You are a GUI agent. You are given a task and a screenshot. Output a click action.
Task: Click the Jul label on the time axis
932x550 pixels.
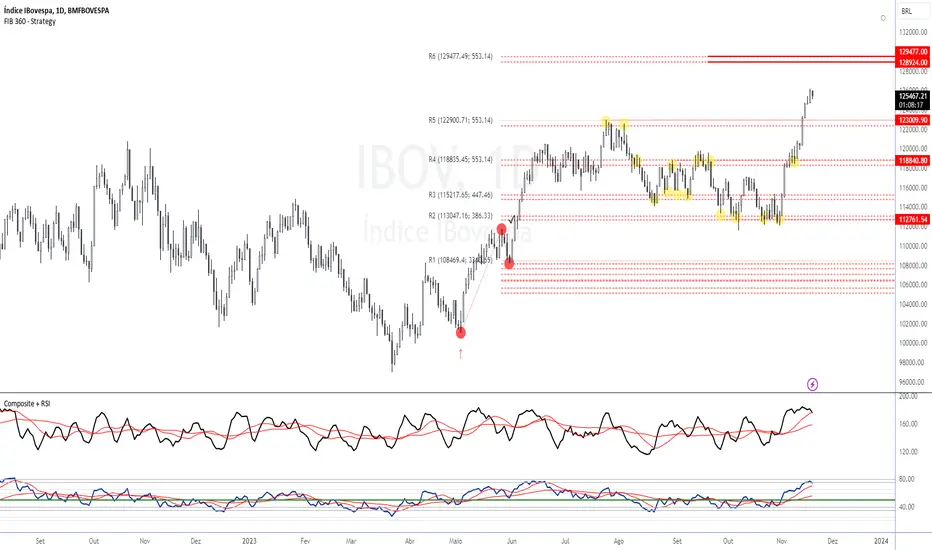click(565, 541)
